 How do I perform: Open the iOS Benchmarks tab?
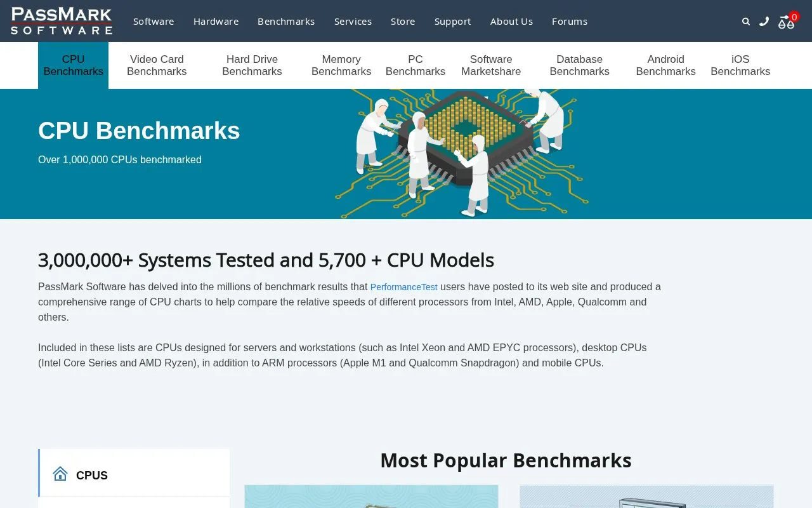[x=740, y=65]
